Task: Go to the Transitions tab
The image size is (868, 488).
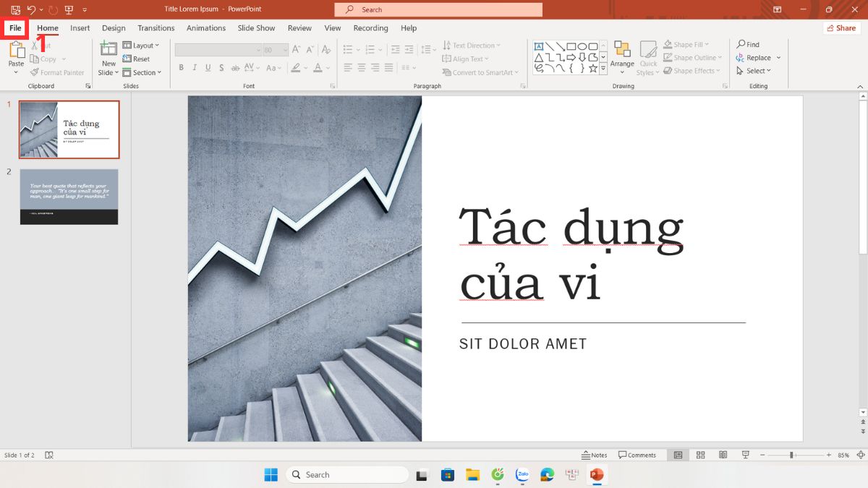Action: coord(156,28)
